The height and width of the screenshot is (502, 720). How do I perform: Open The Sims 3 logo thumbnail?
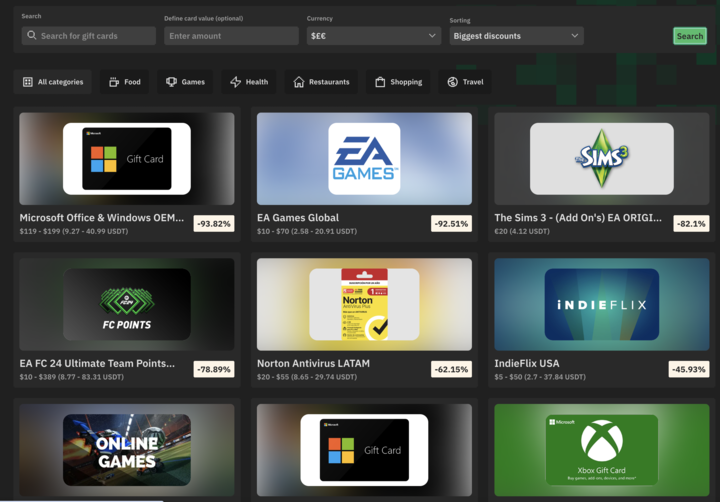[x=602, y=158]
